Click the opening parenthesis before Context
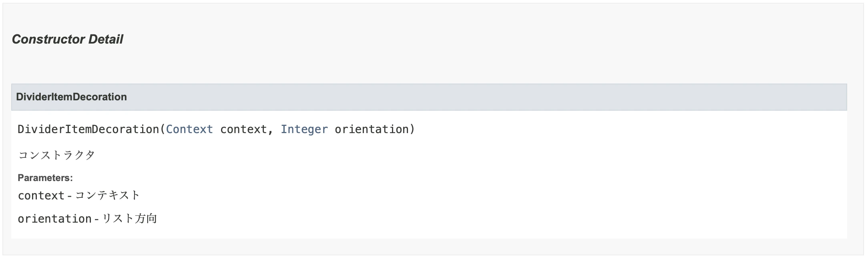Screen dimensions: 868x259 coord(163,129)
